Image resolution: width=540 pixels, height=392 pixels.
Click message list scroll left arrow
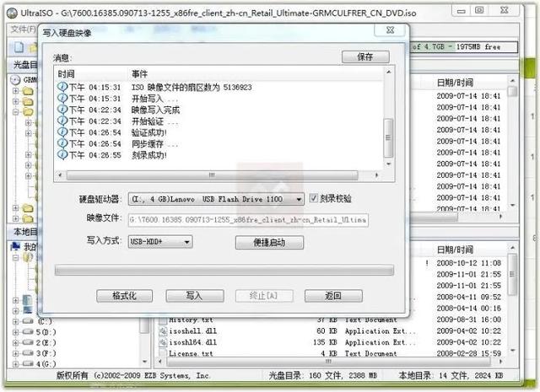60,175
